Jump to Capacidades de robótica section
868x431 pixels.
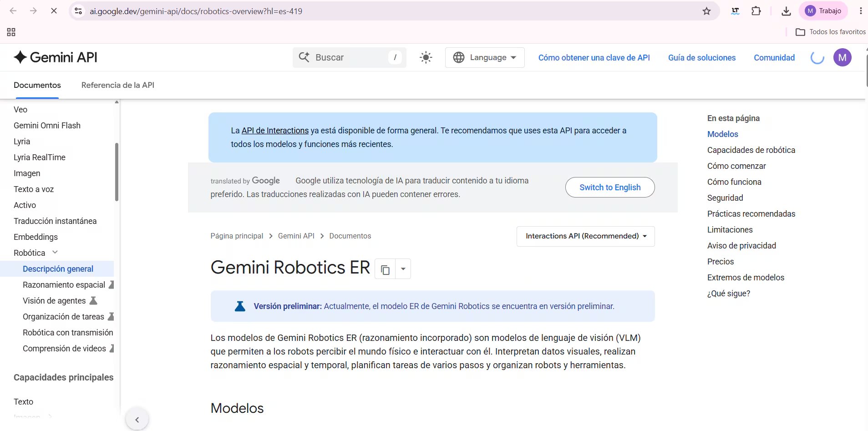751,150
